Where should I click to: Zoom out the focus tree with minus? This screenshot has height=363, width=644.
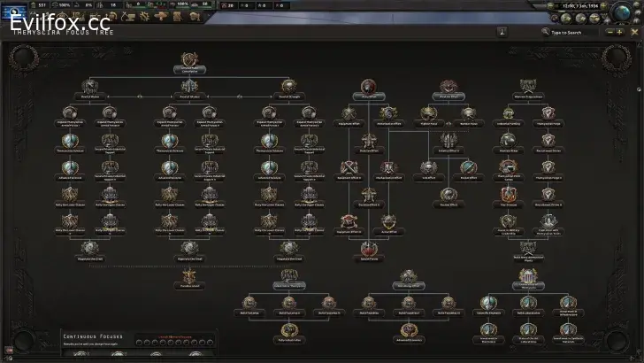(607, 32)
